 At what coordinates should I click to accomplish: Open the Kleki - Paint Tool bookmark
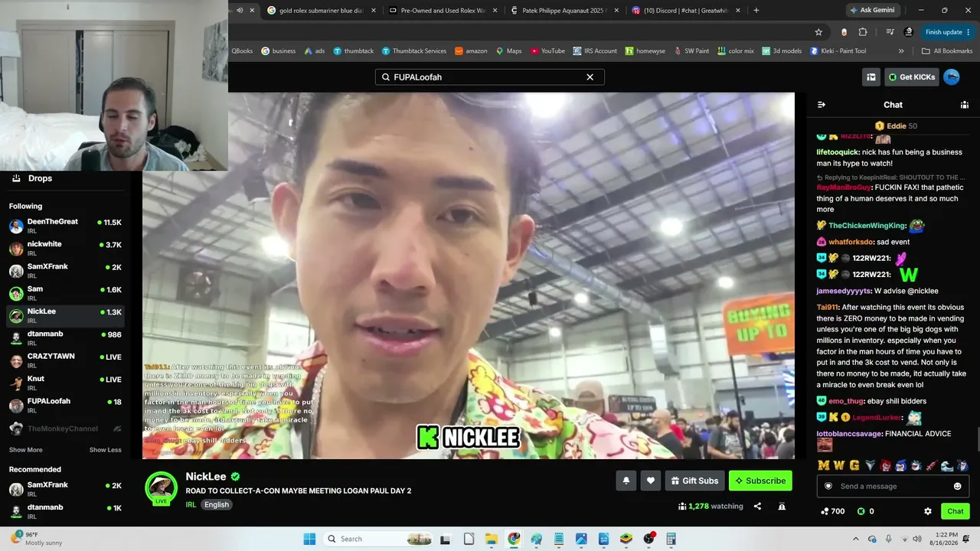(x=838, y=51)
